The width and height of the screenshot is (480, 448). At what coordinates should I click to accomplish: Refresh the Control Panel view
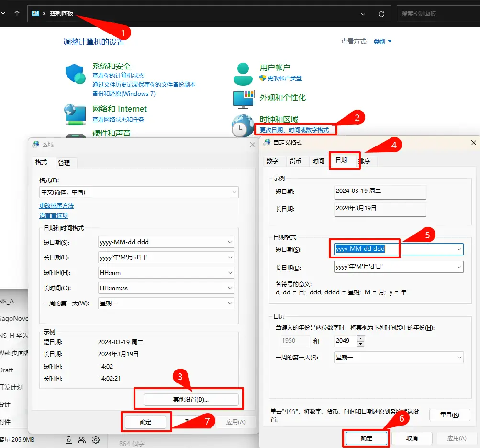[381, 13]
